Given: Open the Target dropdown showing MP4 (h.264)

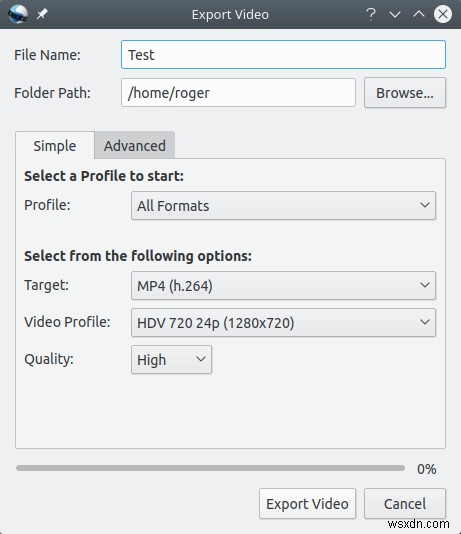Looking at the screenshot, I should [283, 286].
